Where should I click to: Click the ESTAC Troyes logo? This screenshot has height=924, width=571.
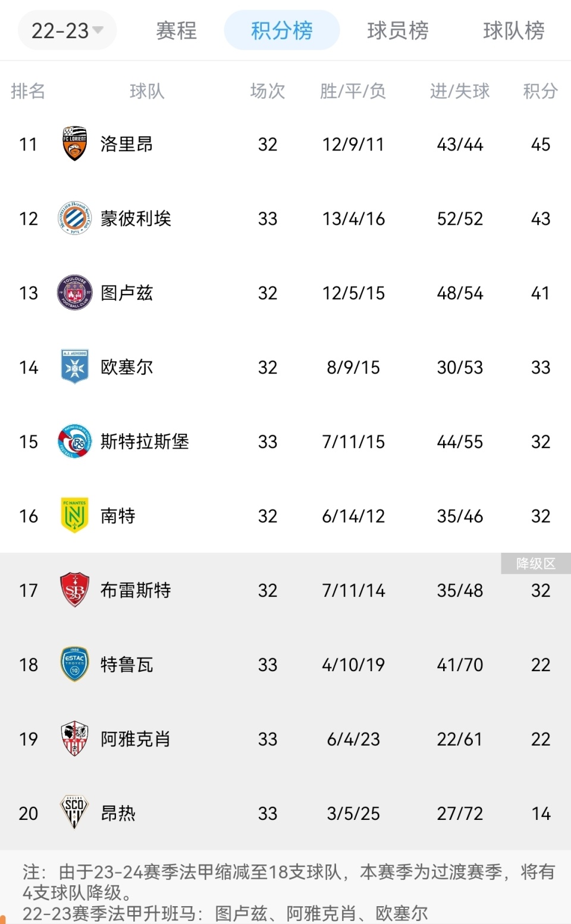click(74, 664)
